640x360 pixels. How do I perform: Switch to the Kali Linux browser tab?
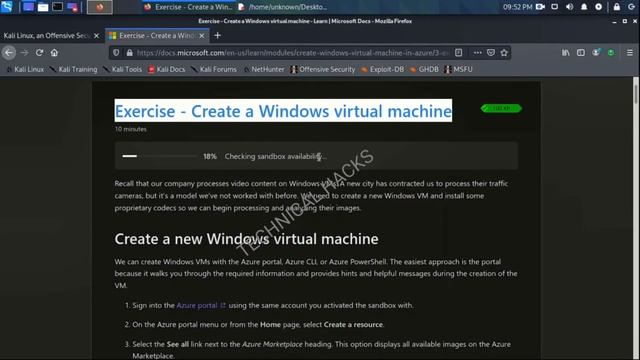click(47, 36)
